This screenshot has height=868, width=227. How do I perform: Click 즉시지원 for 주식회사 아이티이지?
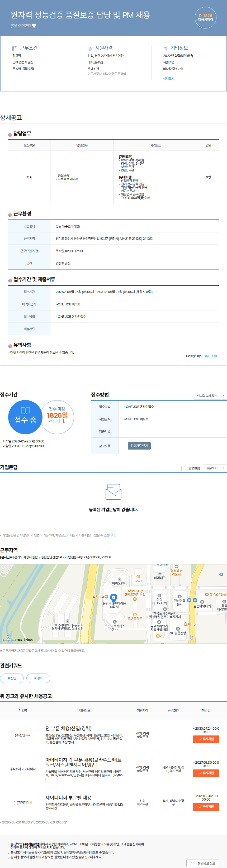point(206,773)
